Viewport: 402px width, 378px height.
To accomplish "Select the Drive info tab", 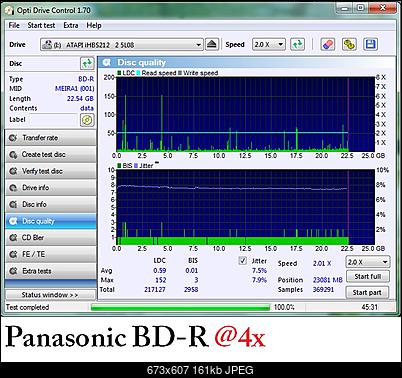I will click(51, 188).
